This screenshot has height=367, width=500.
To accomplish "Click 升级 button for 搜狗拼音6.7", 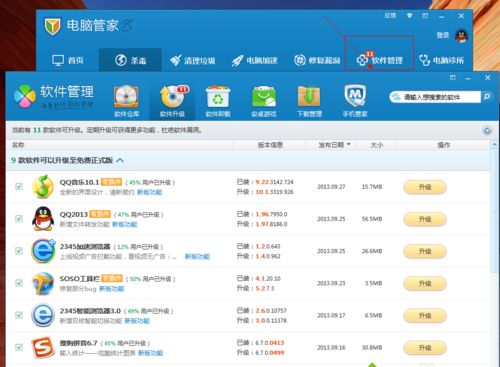I will [x=425, y=348].
